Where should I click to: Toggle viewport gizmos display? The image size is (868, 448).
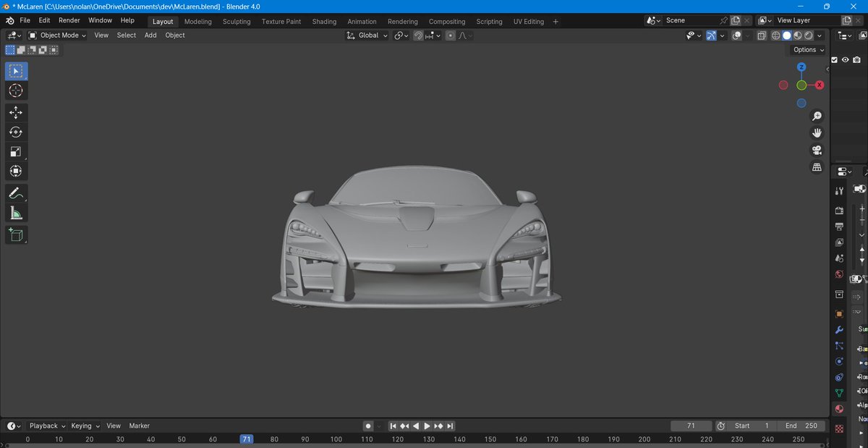pos(711,35)
